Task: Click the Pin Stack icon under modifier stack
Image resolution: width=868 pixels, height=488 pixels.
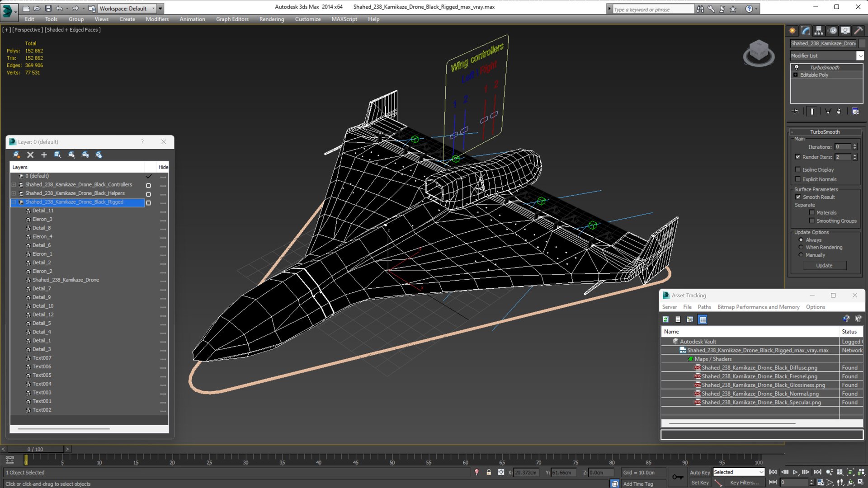Action: coord(796,111)
